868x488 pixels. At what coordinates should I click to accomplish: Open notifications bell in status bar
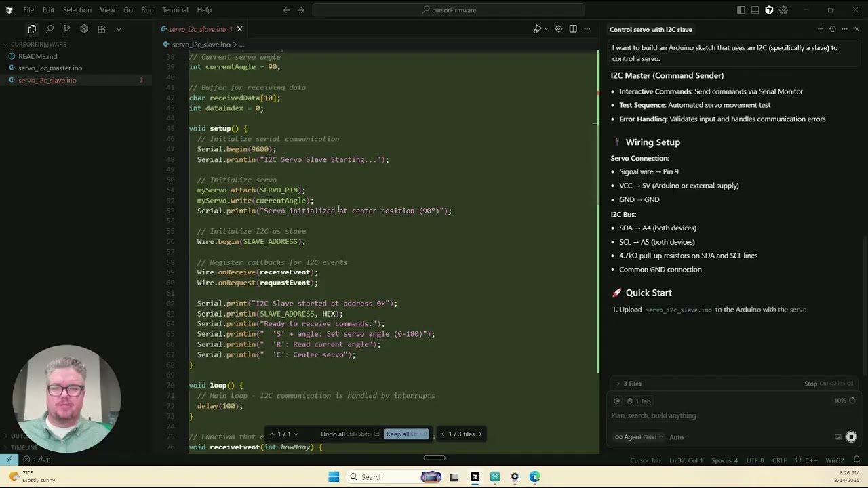click(x=856, y=460)
